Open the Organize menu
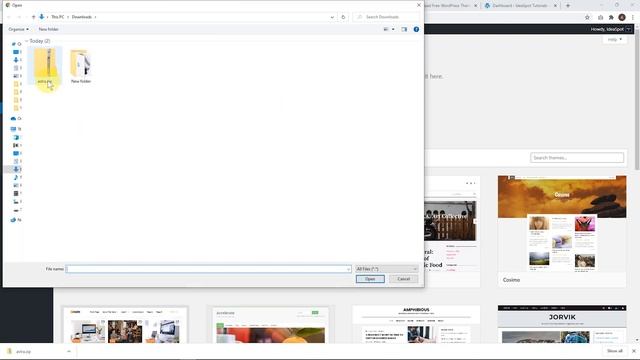Image resolution: width=640 pixels, height=360 pixels. [18, 29]
